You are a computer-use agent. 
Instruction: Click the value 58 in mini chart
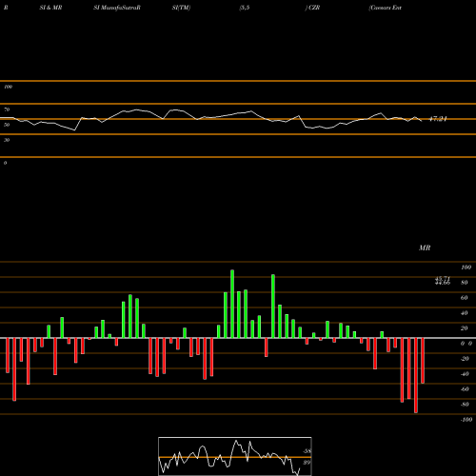(x=307, y=451)
